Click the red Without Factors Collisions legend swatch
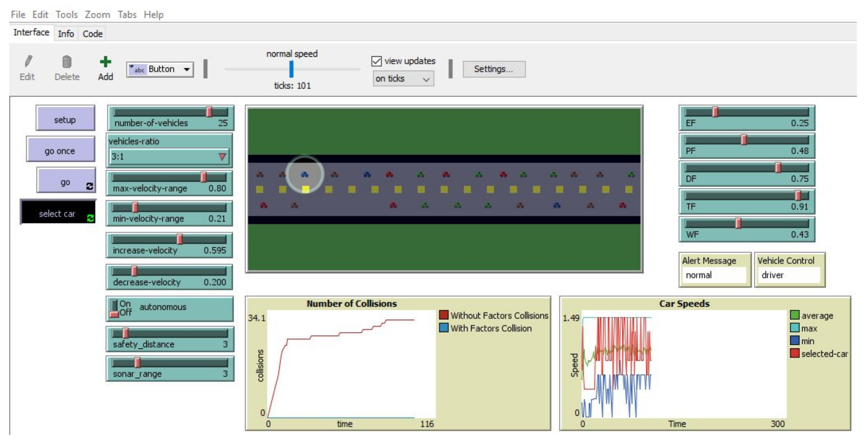 point(444,315)
